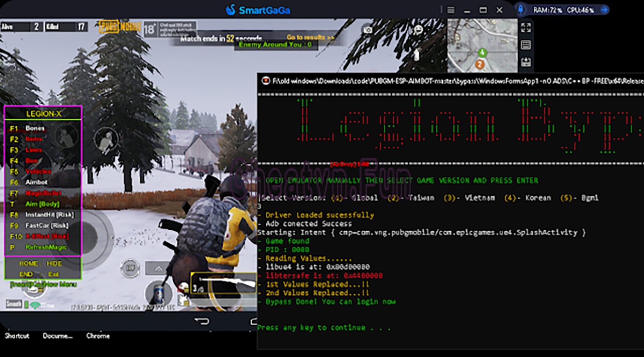
Task: Tap the in-game camera screenshot icon
Action: coord(367,30)
